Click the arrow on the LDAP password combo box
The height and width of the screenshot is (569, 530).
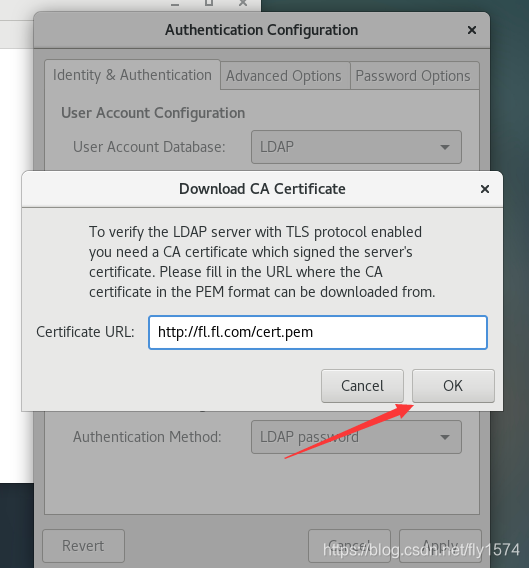pos(445,437)
